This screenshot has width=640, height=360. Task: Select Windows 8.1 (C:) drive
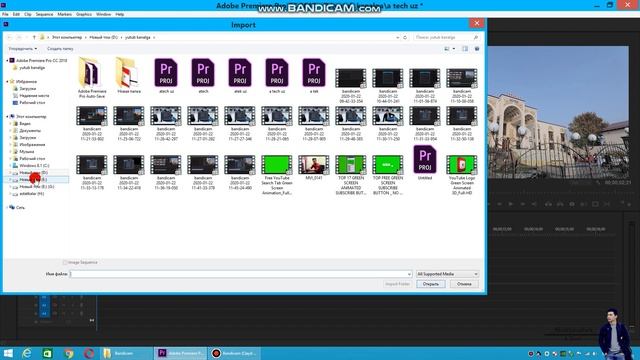pyautogui.click(x=34, y=165)
